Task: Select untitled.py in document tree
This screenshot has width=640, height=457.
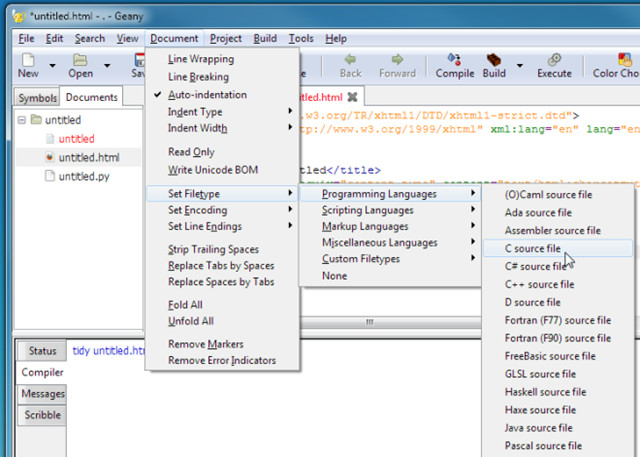Action: pyautogui.click(x=84, y=176)
